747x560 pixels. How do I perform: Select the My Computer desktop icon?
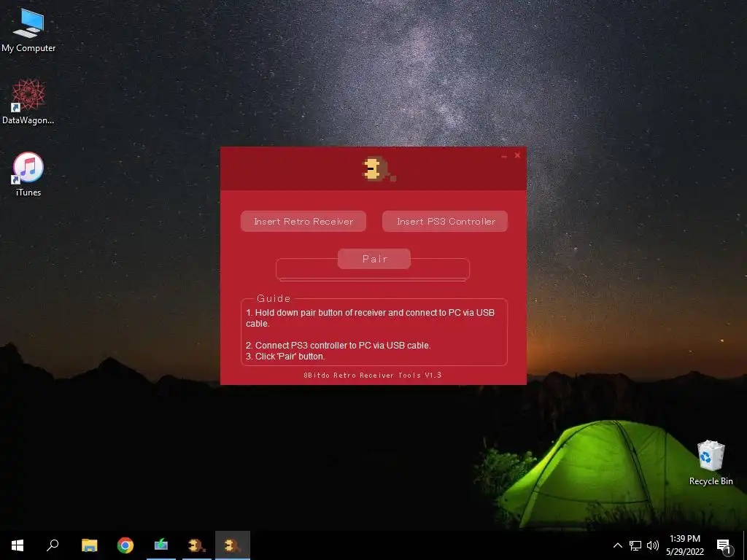click(28, 31)
